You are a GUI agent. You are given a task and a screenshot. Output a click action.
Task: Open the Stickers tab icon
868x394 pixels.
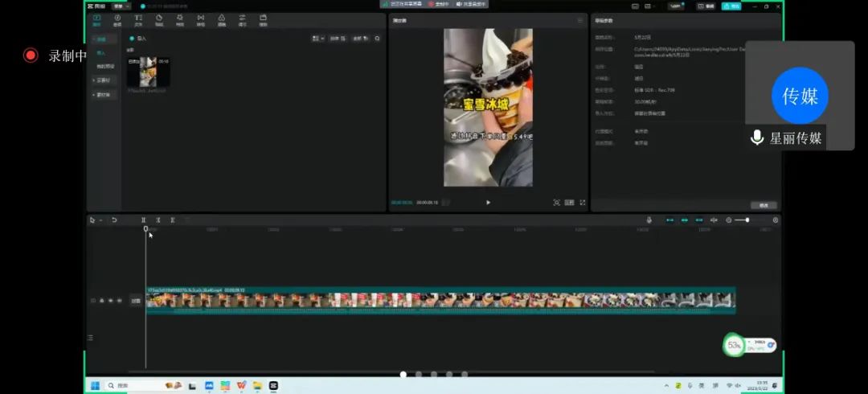(159, 19)
